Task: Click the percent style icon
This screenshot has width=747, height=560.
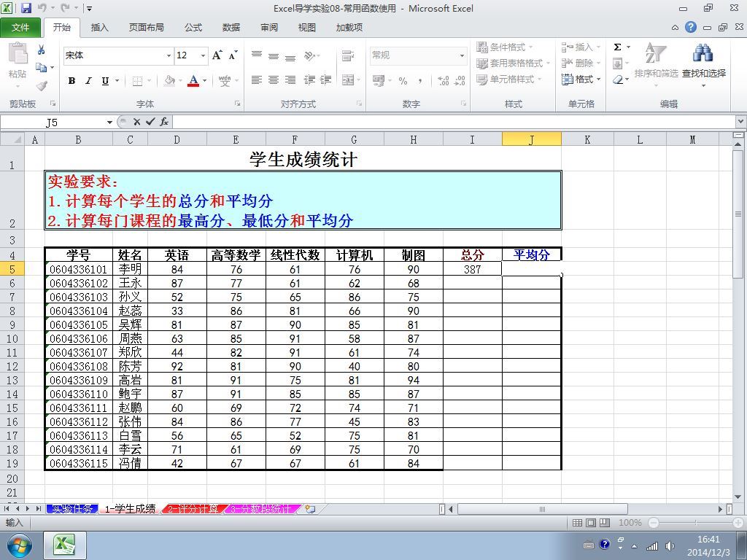Action: [x=403, y=81]
